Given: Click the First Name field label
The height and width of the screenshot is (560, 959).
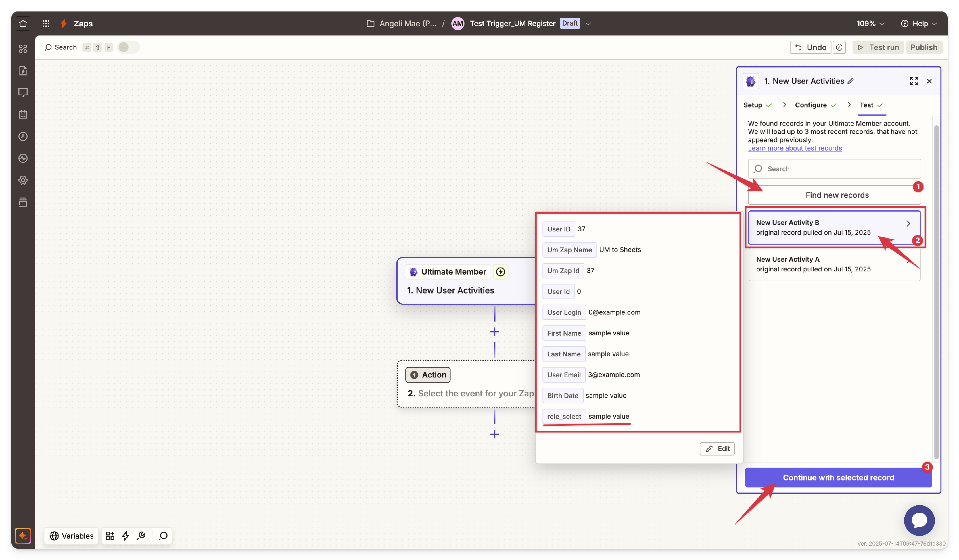Looking at the screenshot, I should [x=564, y=333].
